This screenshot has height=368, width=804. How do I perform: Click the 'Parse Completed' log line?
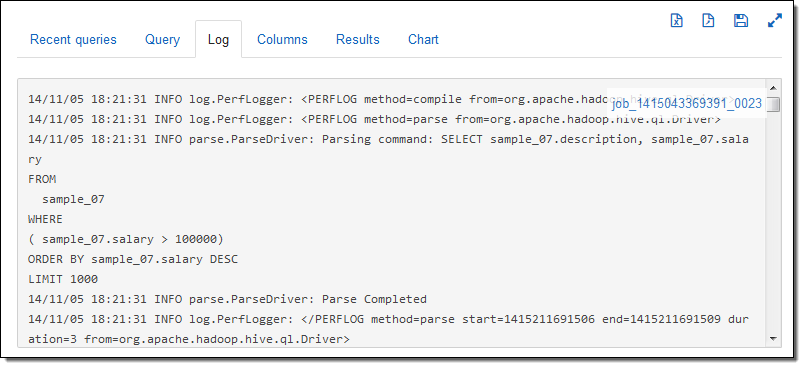tap(227, 299)
